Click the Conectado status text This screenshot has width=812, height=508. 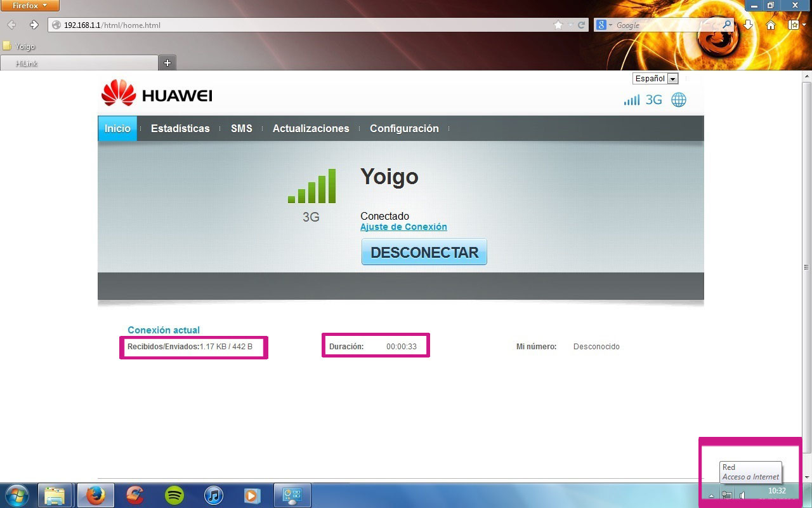pyautogui.click(x=384, y=216)
